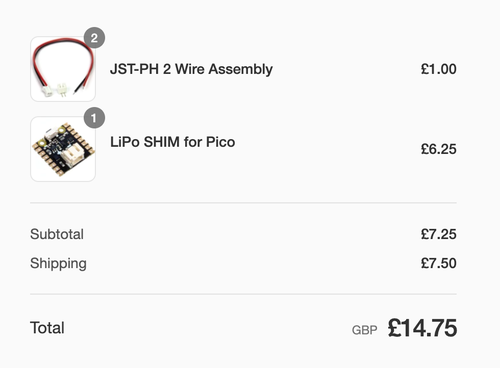Select the LiPo SHIM for Pico title
Screen dimensions: 500x368
tap(173, 142)
